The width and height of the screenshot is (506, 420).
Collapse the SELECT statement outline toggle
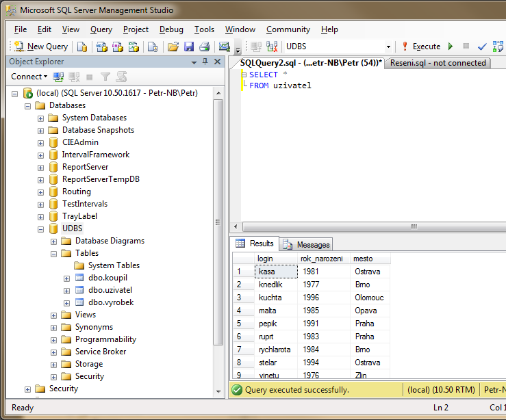(244, 75)
